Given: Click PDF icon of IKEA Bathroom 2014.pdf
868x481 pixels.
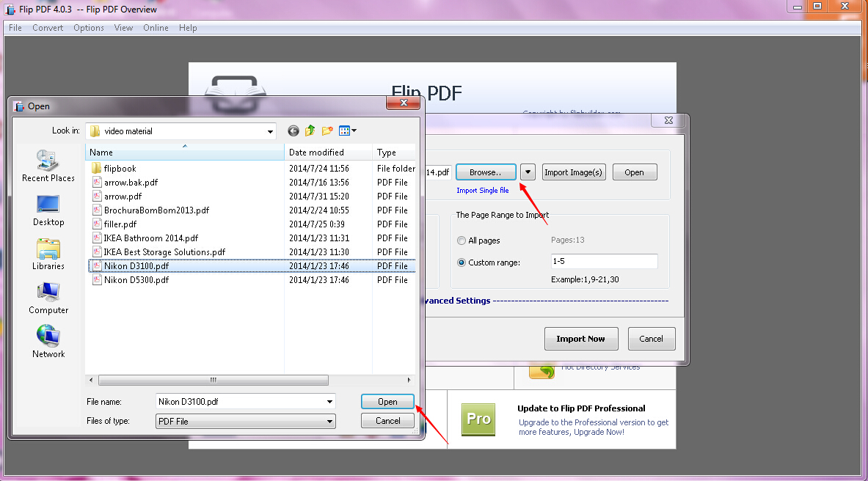Looking at the screenshot, I should click(97, 238).
